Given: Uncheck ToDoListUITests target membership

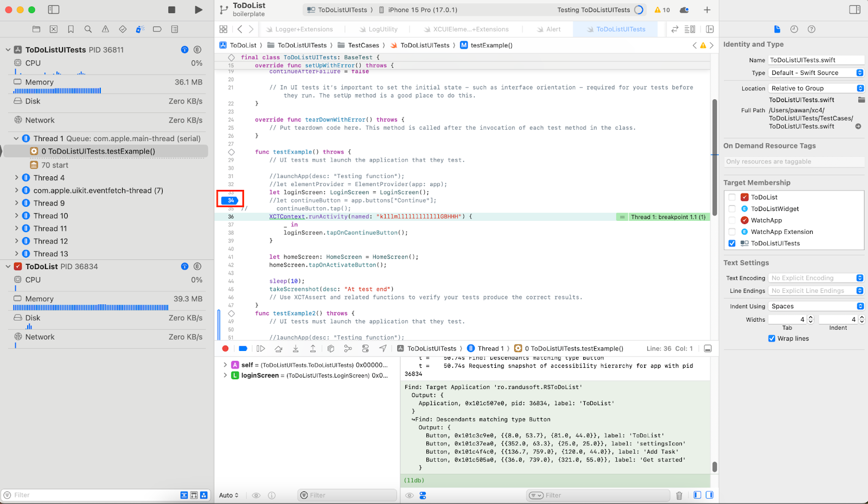Looking at the screenshot, I should (732, 244).
